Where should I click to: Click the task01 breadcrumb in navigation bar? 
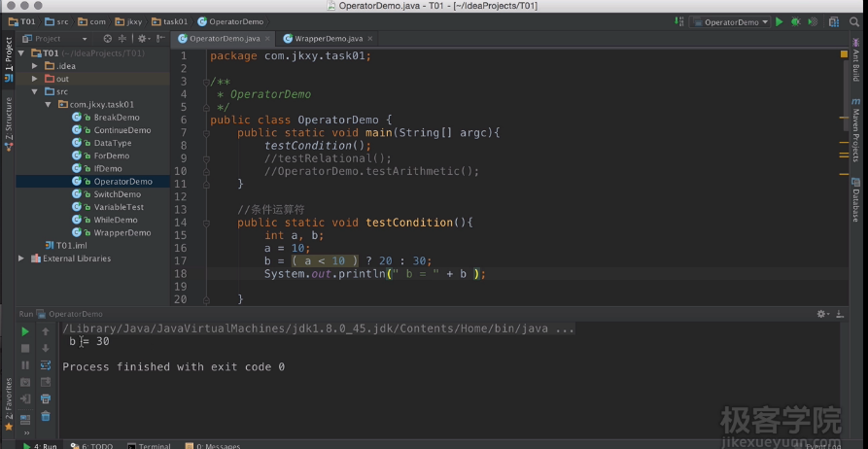[175, 21]
